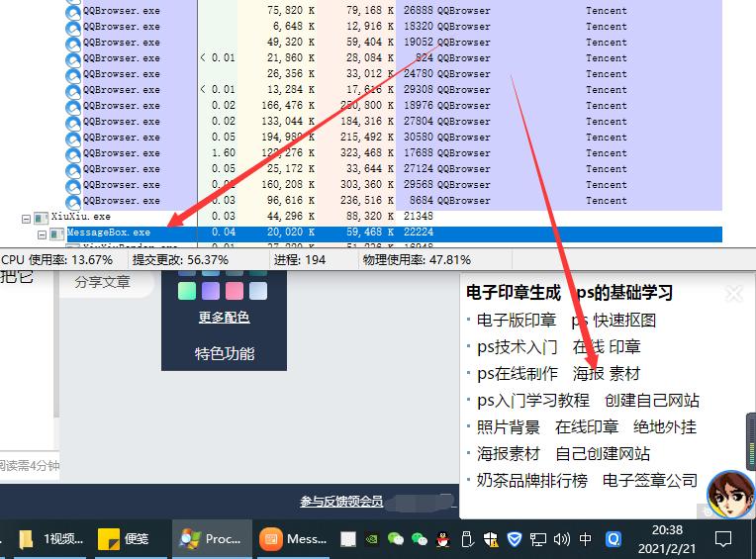This screenshot has width=756, height=559.
Task: Pick the pink color swatch
Action: point(235,291)
